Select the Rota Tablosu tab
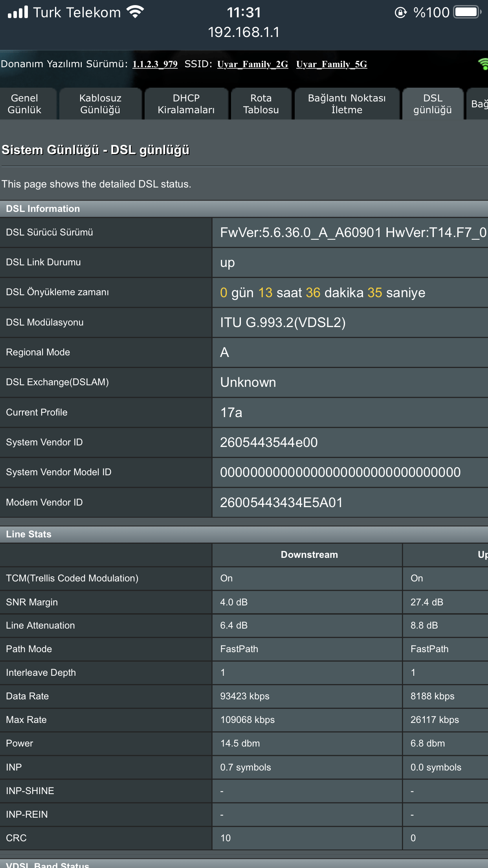Image resolution: width=488 pixels, height=868 pixels. pyautogui.click(x=261, y=104)
